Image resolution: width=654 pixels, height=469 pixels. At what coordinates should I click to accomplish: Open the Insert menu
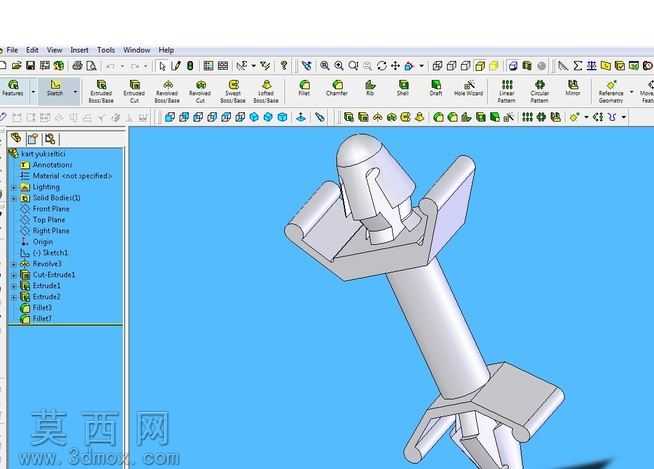(79, 50)
